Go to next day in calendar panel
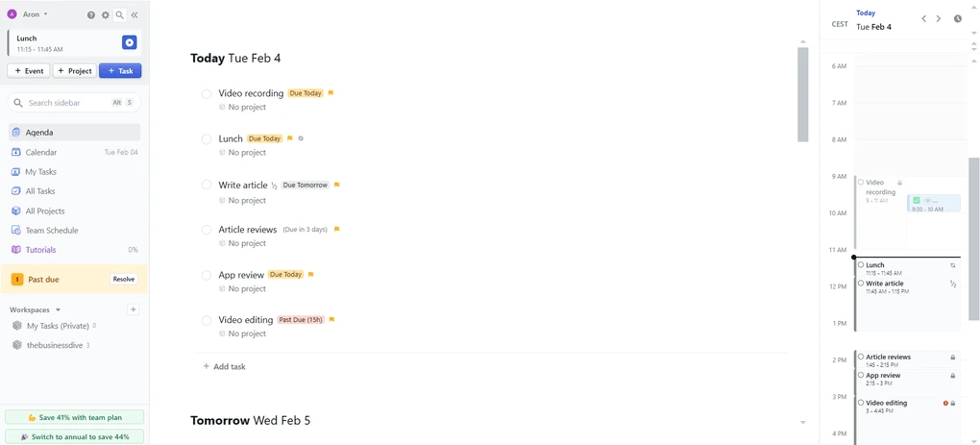The image size is (980, 445). click(939, 19)
